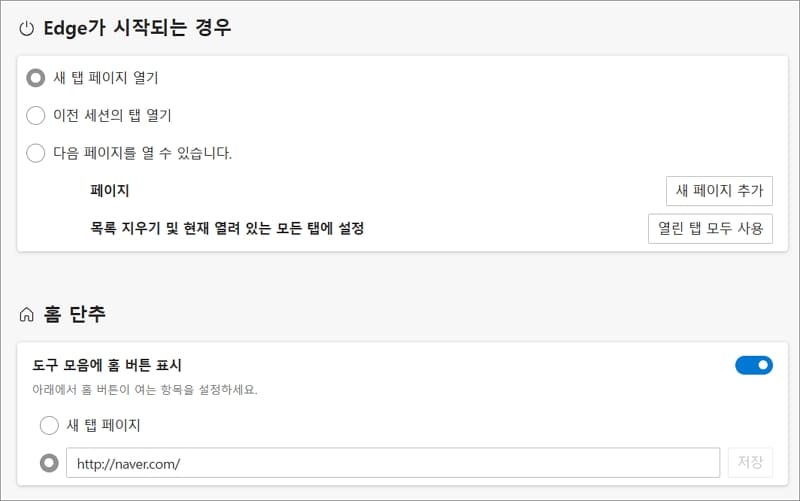Click the 새 페이지 추가 button
This screenshot has height=501, width=800.
719,191
